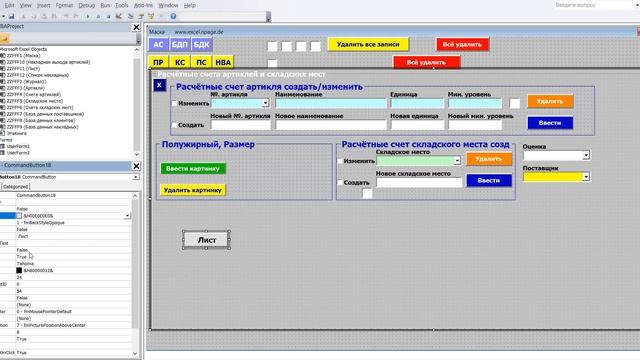This screenshot has width=640, height=360.
Task: Open the Складское место green combo dropdown
Action: point(457,161)
